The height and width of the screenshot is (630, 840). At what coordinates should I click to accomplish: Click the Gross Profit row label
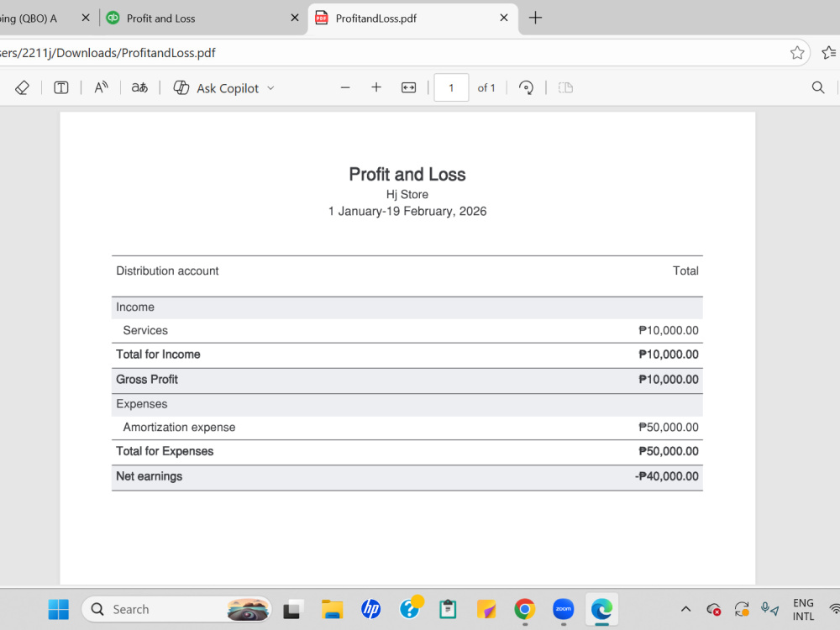(147, 380)
